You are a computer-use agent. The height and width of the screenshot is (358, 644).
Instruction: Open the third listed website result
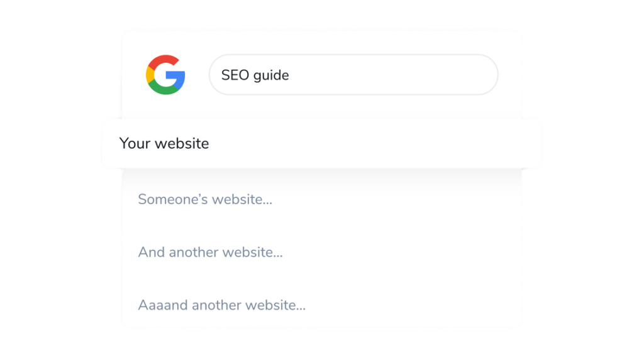pos(210,252)
